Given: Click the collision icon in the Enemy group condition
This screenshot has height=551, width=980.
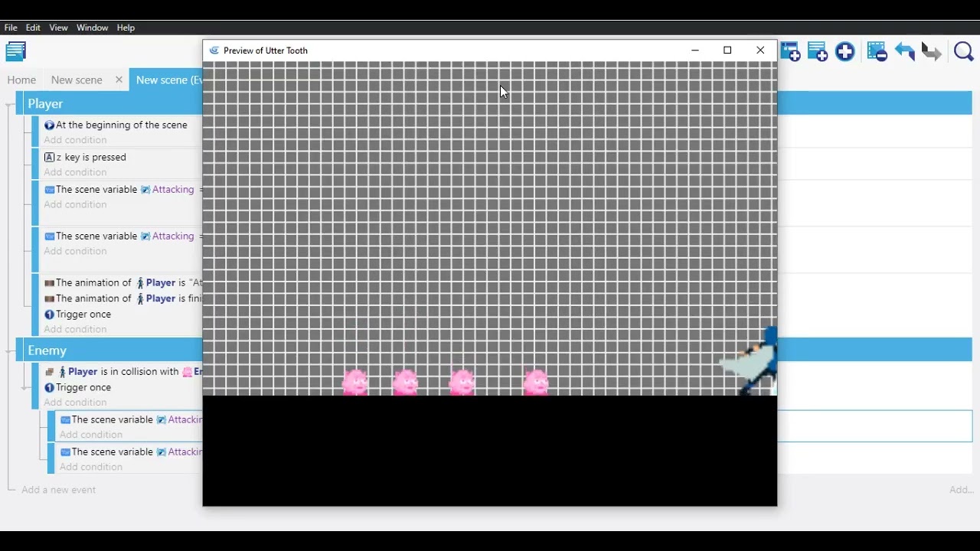Looking at the screenshot, I should click(49, 372).
